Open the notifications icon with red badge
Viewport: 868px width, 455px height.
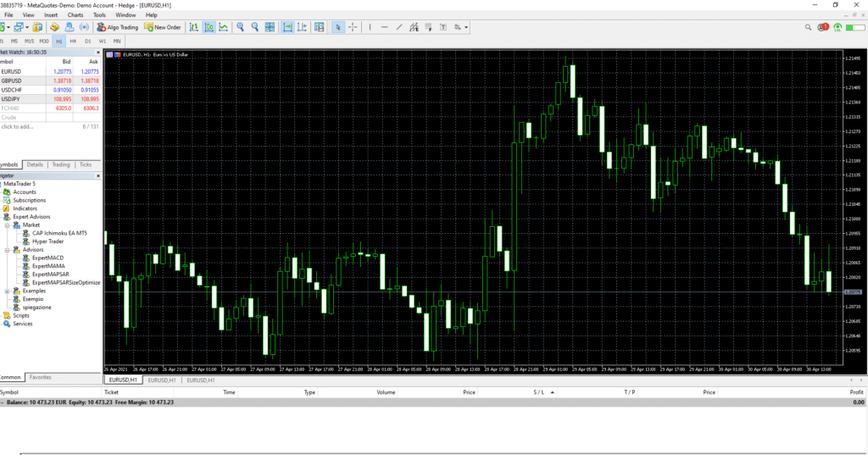(x=823, y=27)
